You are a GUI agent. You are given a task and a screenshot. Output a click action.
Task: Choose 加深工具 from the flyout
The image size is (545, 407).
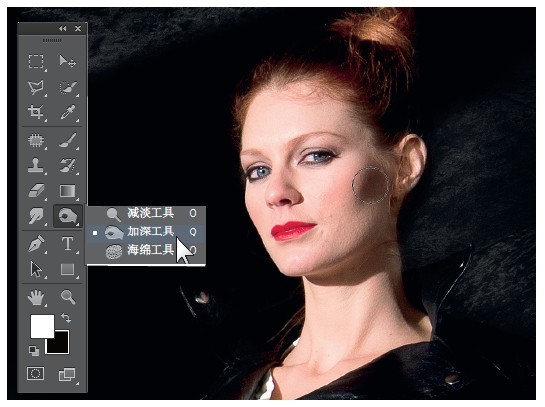146,232
